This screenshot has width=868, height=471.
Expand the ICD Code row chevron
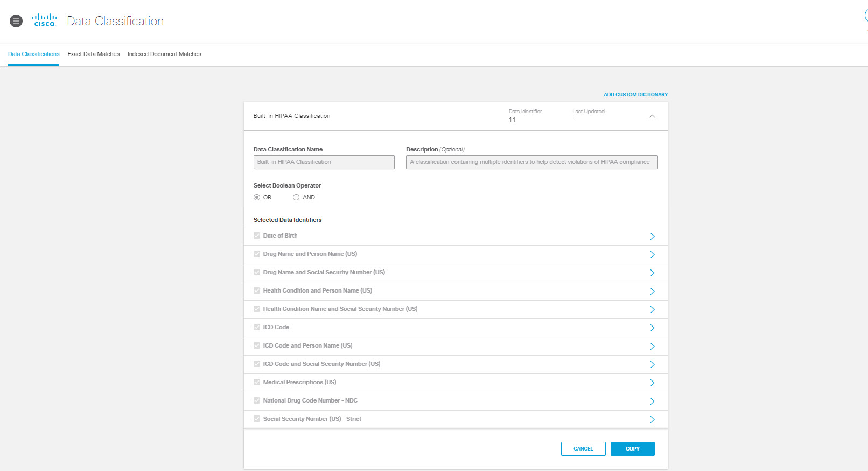[x=652, y=328]
